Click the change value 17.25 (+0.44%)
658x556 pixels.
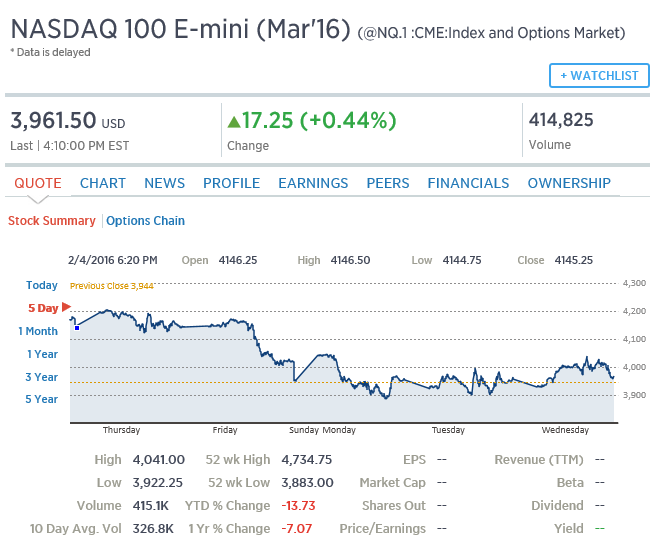pyautogui.click(x=319, y=120)
